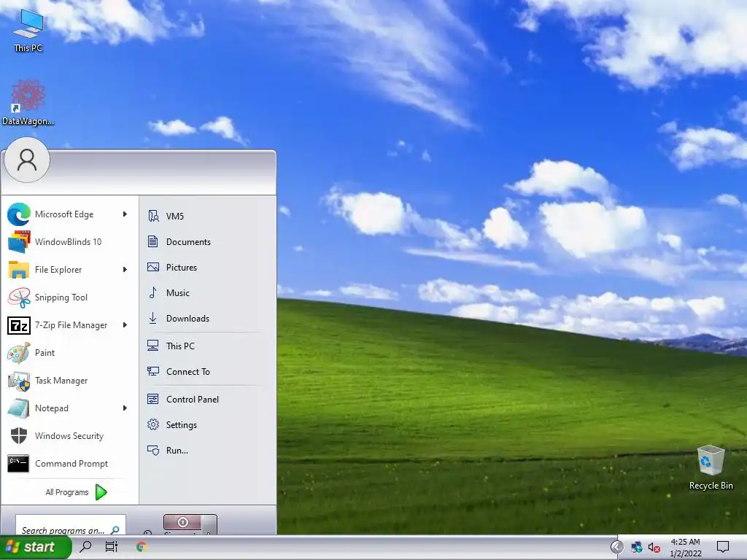This screenshot has width=747, height=560.
Task: Launch Paint from the start menu
Action: 68,353
